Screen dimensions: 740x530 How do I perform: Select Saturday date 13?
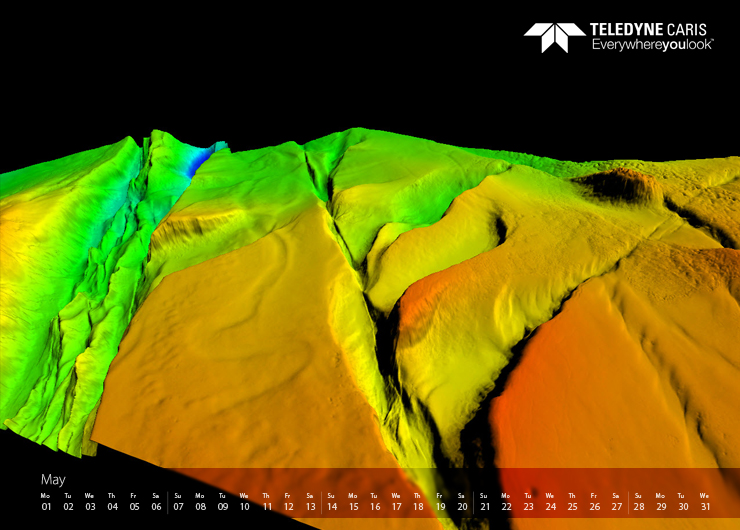[x=311, y=507]
